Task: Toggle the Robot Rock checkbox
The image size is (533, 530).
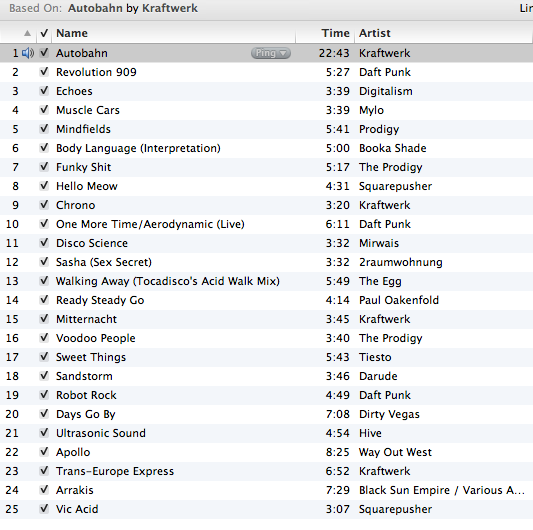Action: [44, 395]
